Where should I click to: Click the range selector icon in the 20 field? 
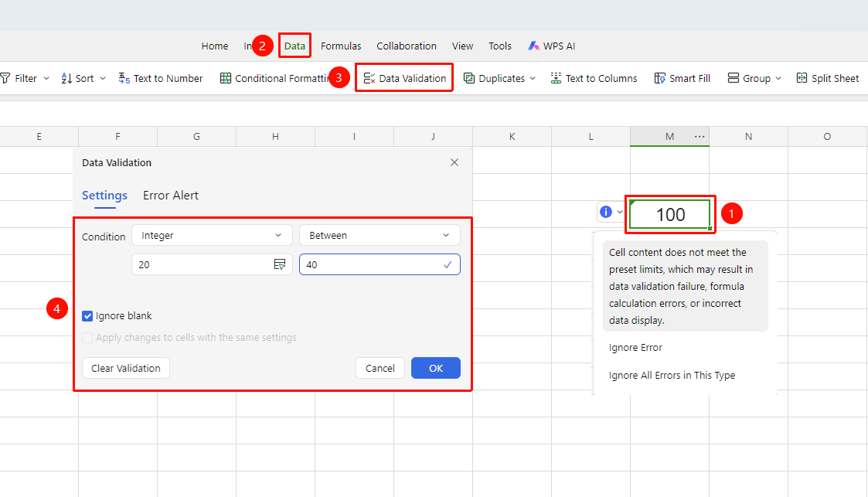click(280, 264)
